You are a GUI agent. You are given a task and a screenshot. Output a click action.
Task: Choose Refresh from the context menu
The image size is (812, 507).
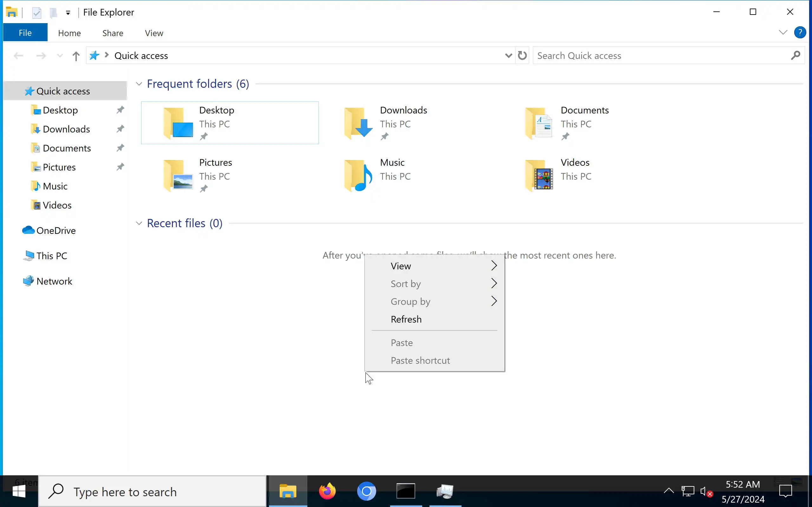pyautogui.click(x=406, y=319)
